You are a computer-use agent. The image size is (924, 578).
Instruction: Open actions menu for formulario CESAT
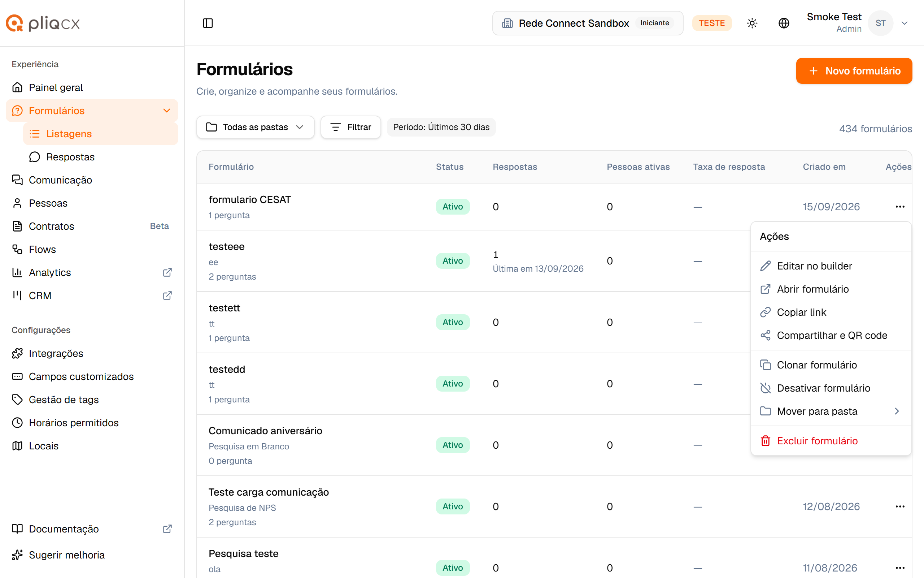point(899,207)
